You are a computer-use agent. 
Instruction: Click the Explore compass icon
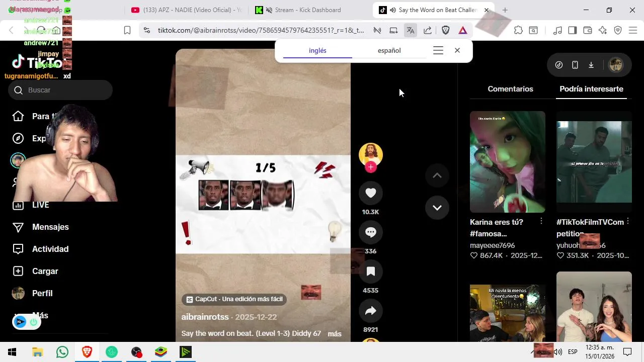pyautogui.click(x=18, y=138)
